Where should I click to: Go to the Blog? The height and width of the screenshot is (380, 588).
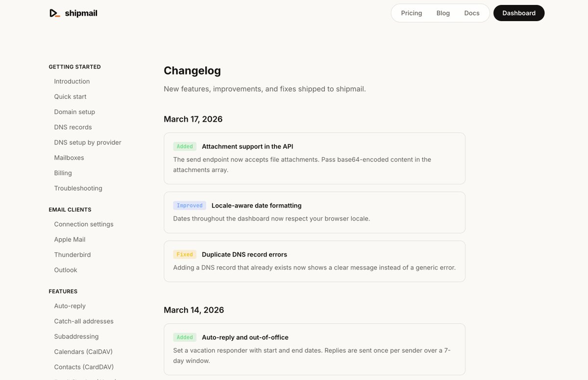[x=443, y=13]
